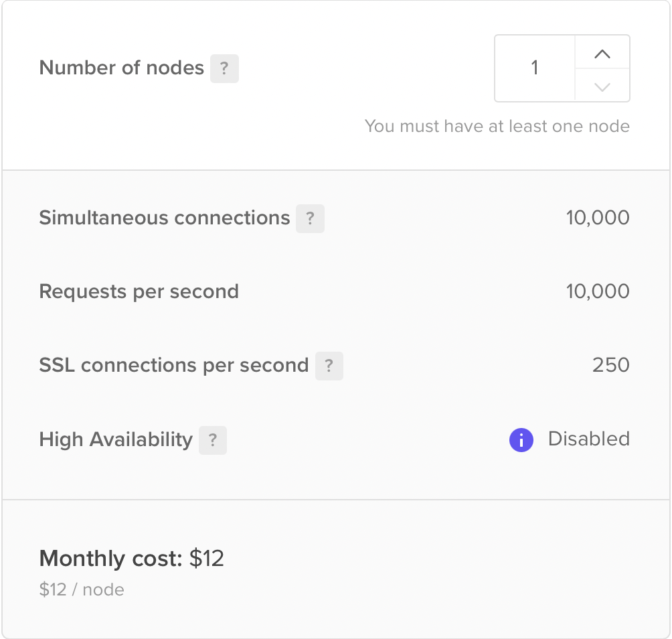The image size is (672, 639).
Task: Decrease node count with the down arrow
Action: tap(602, 86)
